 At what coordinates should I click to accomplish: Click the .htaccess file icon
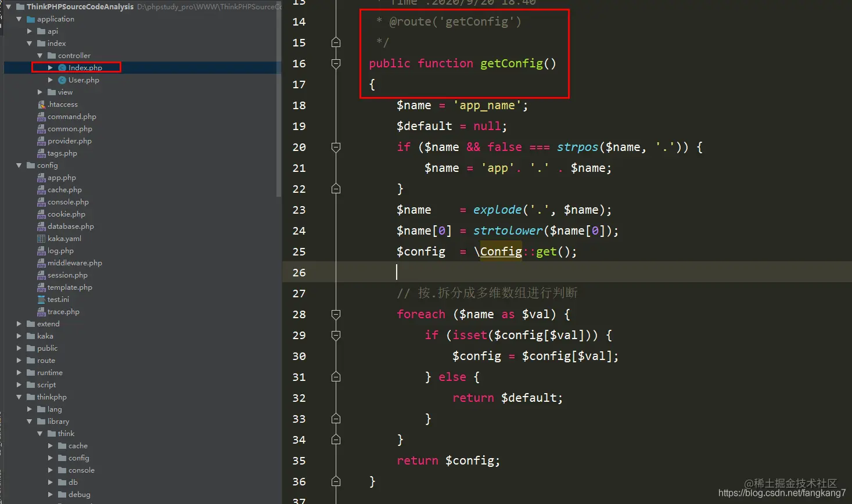click(x=41, y=105)
